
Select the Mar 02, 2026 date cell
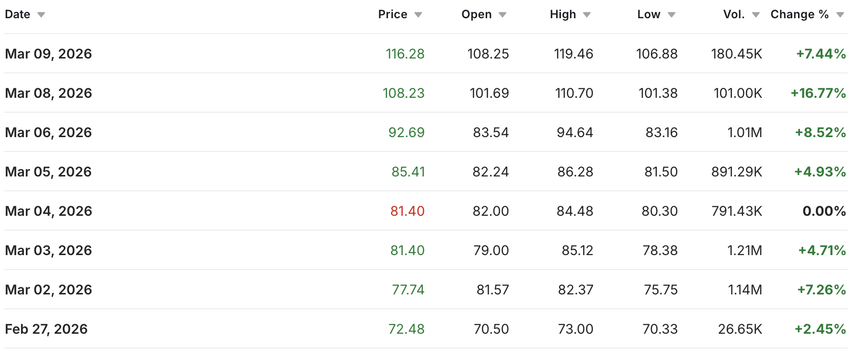[48, 290]
